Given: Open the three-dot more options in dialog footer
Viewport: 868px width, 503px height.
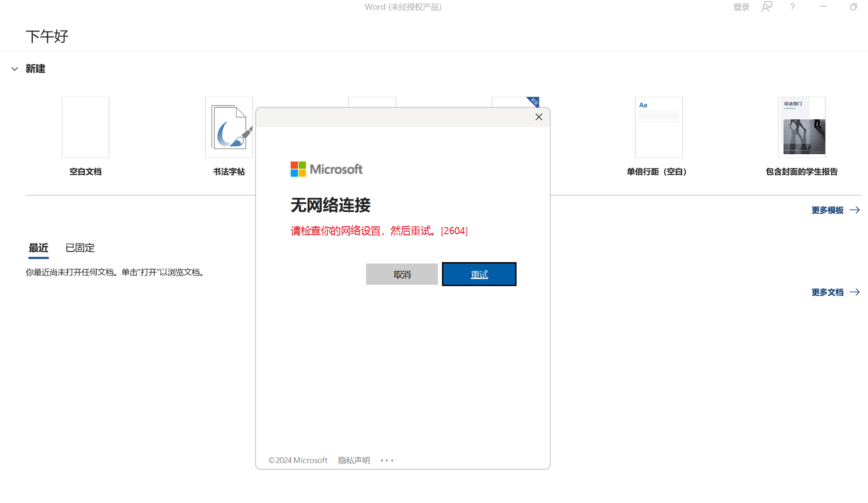Looking at the screenshot, I should coord(387,460).
